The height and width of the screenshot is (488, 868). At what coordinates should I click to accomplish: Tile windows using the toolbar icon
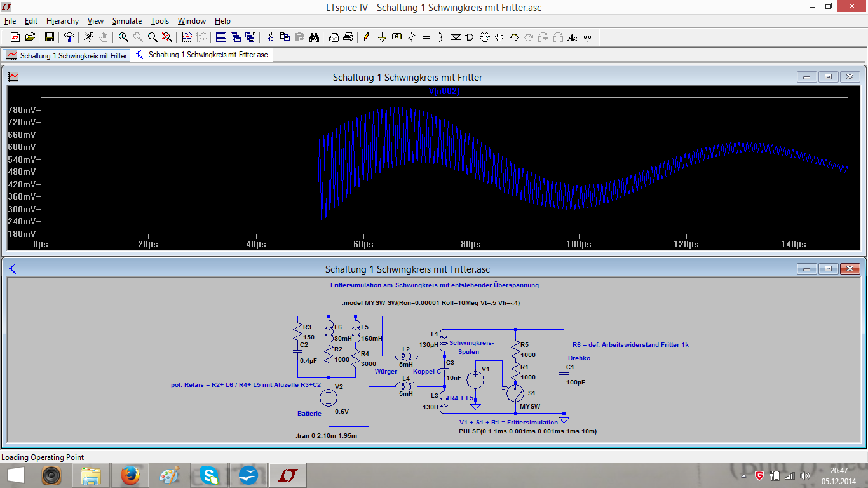click(221, 37)
